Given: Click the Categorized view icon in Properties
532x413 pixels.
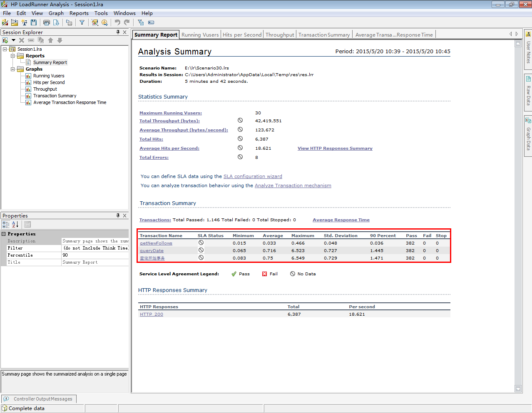Looking at the screenshot, I should 6,225.
